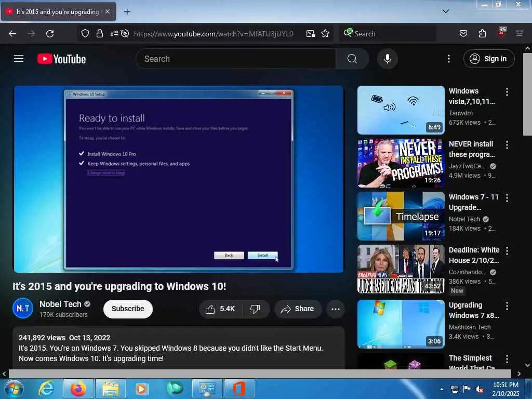The width and height of the screenshot is (532, 399).
Task: Like the video with 5.4K thumbs up
Action: [x=220, y=309]
